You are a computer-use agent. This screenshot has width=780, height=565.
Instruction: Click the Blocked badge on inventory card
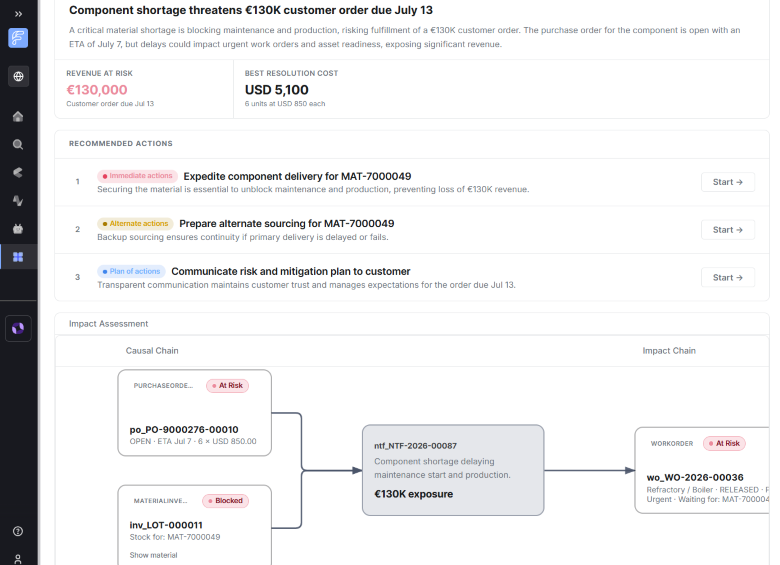[x=225, y=500]
